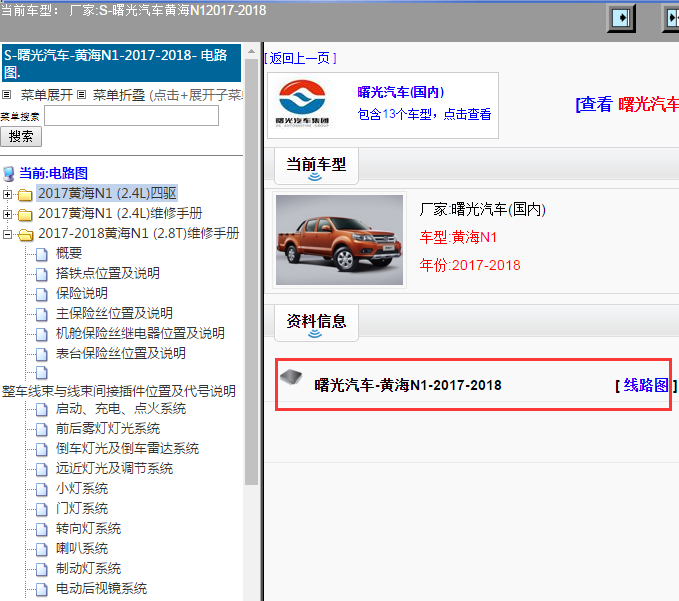Click the left panel scroll-up arrow

click(x=251, y=51)
